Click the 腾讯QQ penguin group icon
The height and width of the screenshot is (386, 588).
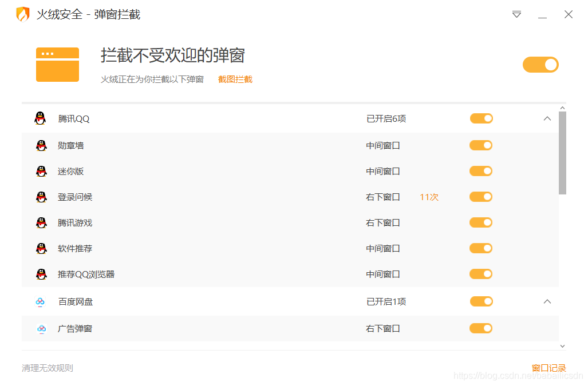(x=40, y=118)
